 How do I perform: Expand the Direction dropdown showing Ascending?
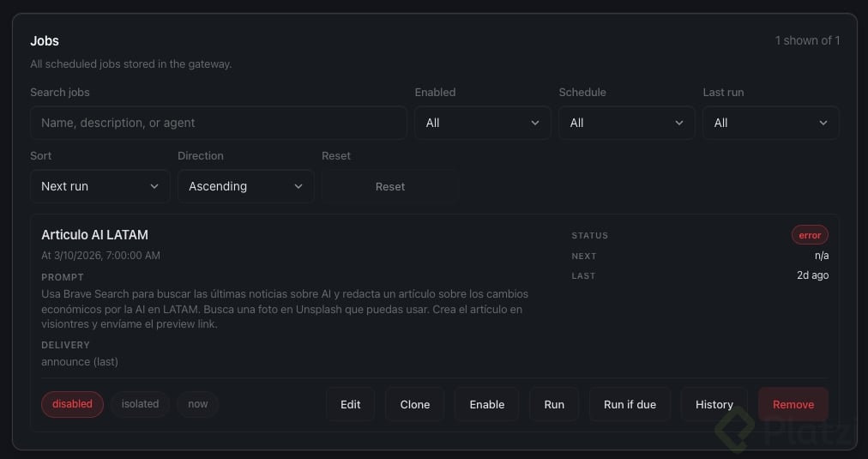245,186
